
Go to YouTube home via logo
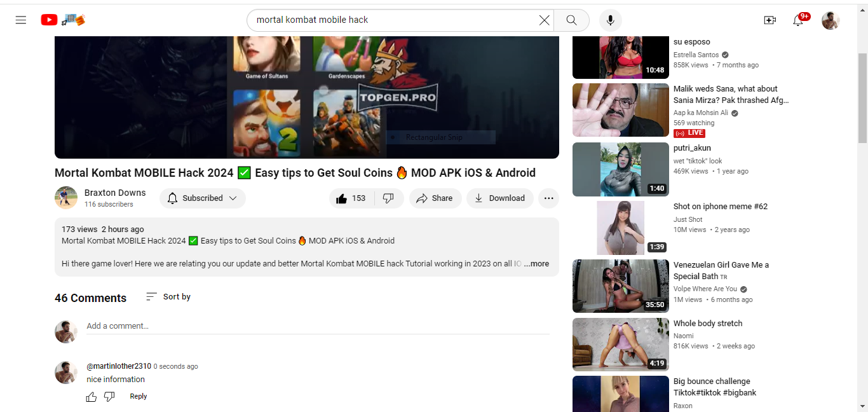[x=62, y=20]
